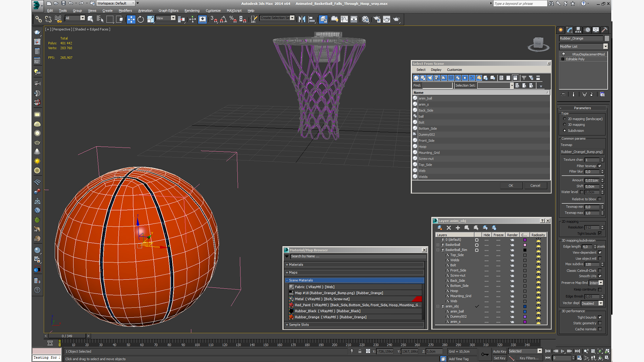Viewport: 644px width, 362px height.
Task: Switch to the Create command panel
Action: (x=561, y=30)
